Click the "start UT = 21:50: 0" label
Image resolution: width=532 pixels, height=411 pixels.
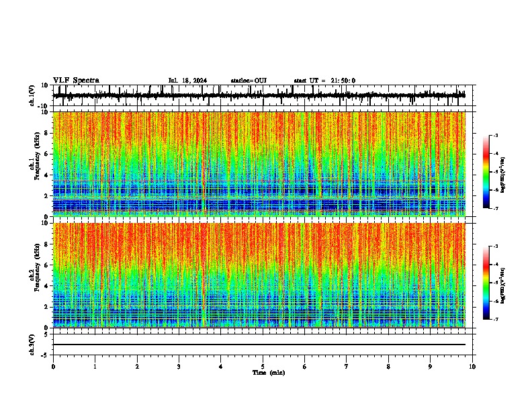click(x=324, y=81)
